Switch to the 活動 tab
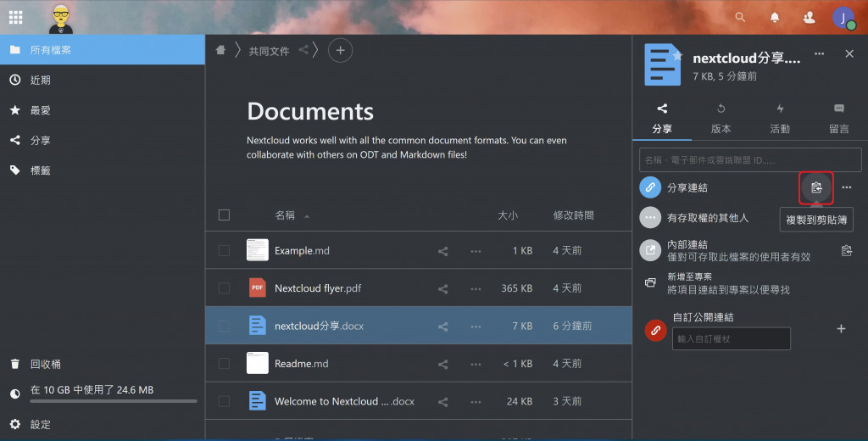868x441 pixels. click(x=780, y=119)
